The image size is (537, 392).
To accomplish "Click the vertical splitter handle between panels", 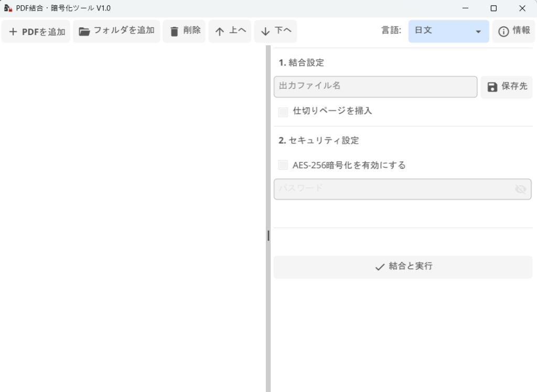I will click(x=268, y=236).
